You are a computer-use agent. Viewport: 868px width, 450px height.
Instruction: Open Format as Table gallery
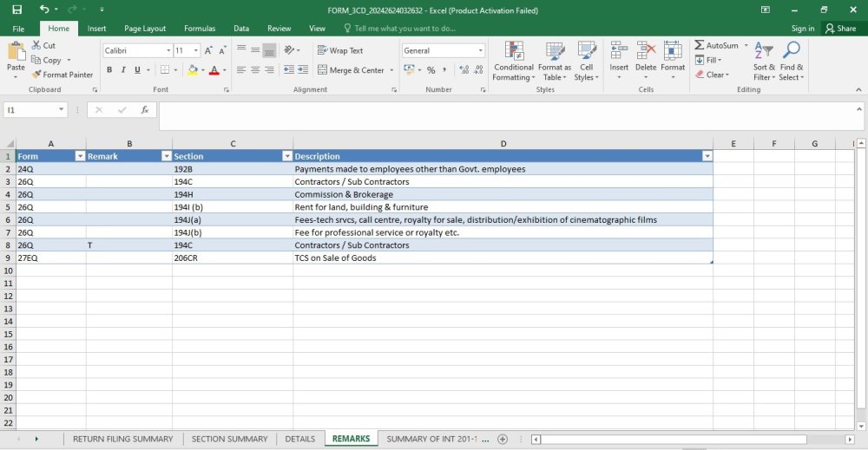tap(554, 61)
